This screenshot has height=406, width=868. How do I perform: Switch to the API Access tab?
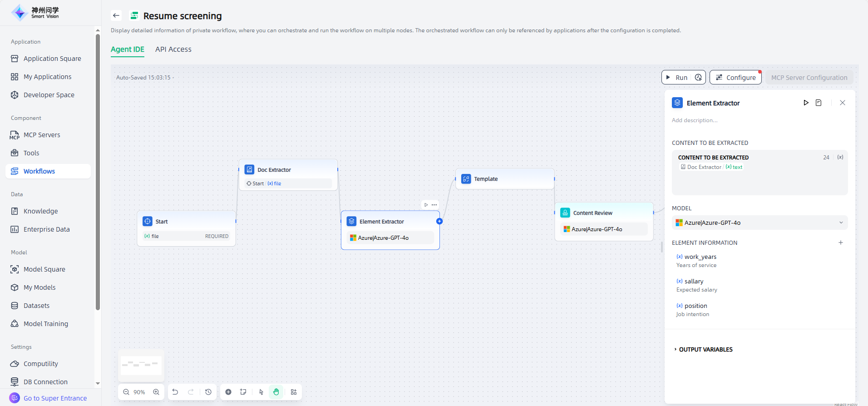pyautogui.click(x=173, y=50)
